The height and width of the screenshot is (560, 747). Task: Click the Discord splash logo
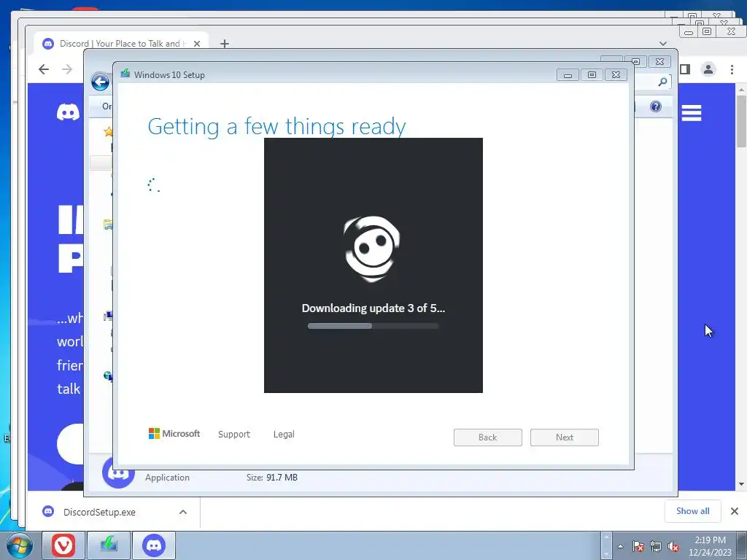coord(372,249)
